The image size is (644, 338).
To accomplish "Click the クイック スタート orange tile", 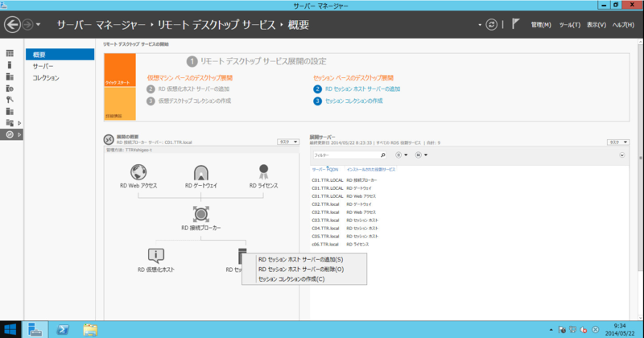I will point(120,70).
